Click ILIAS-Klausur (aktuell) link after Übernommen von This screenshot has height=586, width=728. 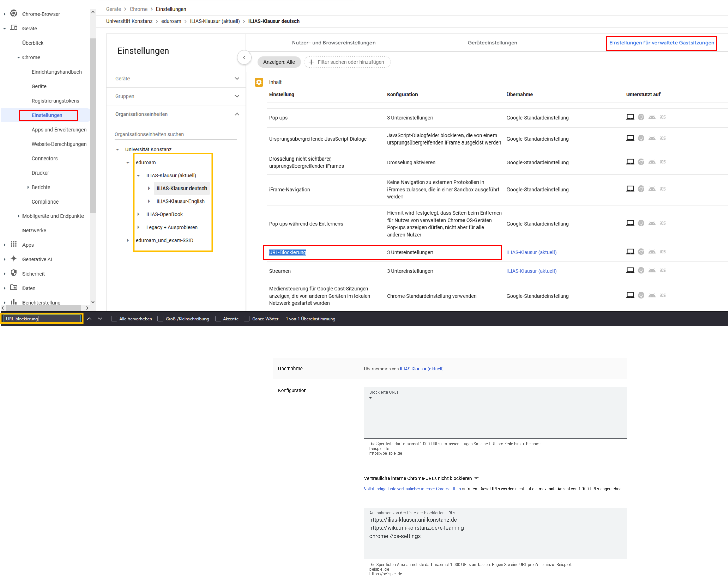click(x=422, y=369)
